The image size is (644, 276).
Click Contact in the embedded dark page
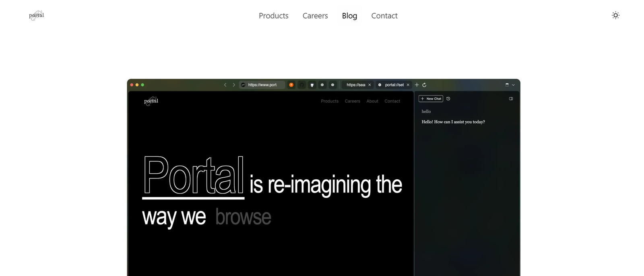click(392, 101)
